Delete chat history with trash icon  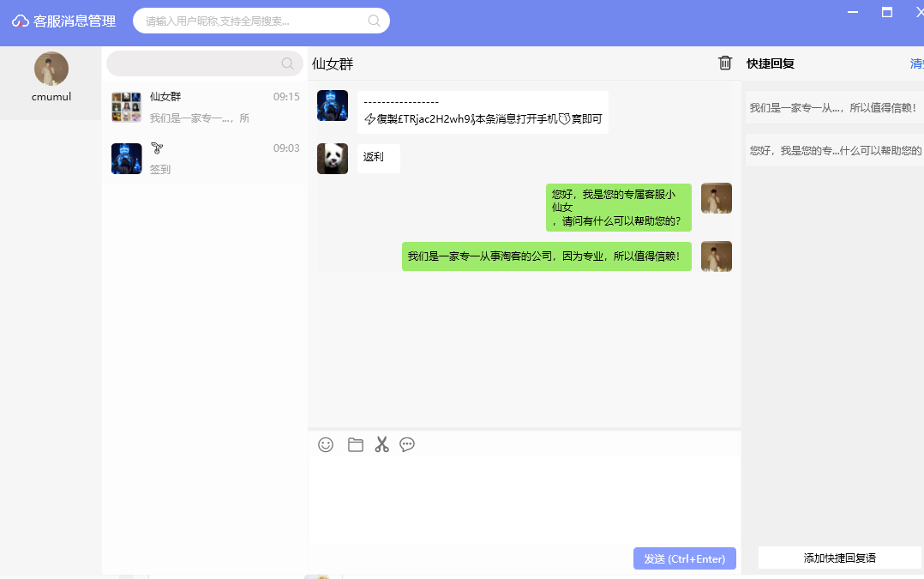point(725,63)
